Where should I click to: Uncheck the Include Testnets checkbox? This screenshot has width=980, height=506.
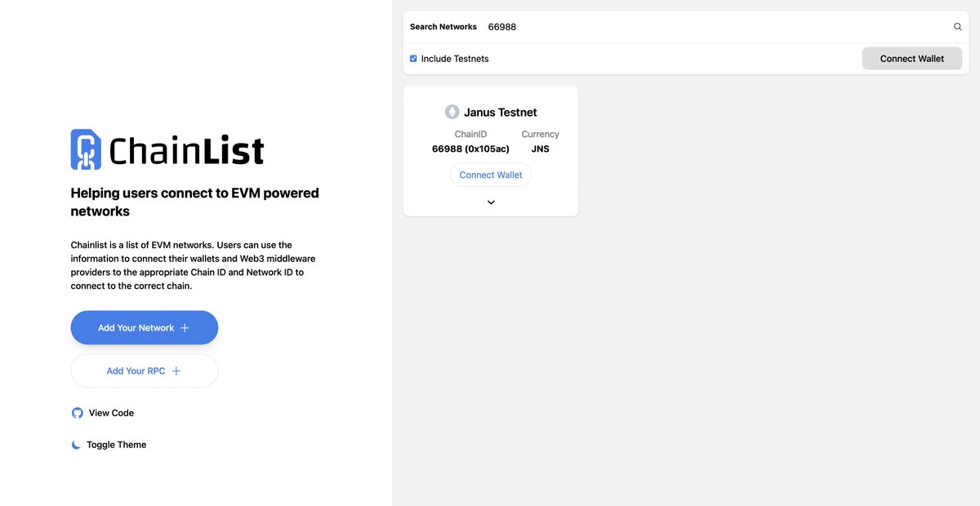click(413, 59)
